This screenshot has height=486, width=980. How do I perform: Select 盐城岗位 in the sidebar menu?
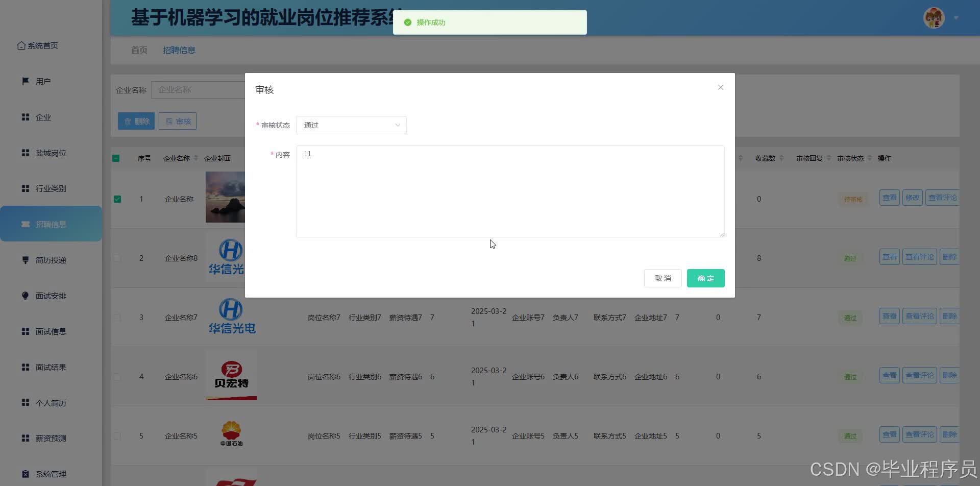click(51, 153)
